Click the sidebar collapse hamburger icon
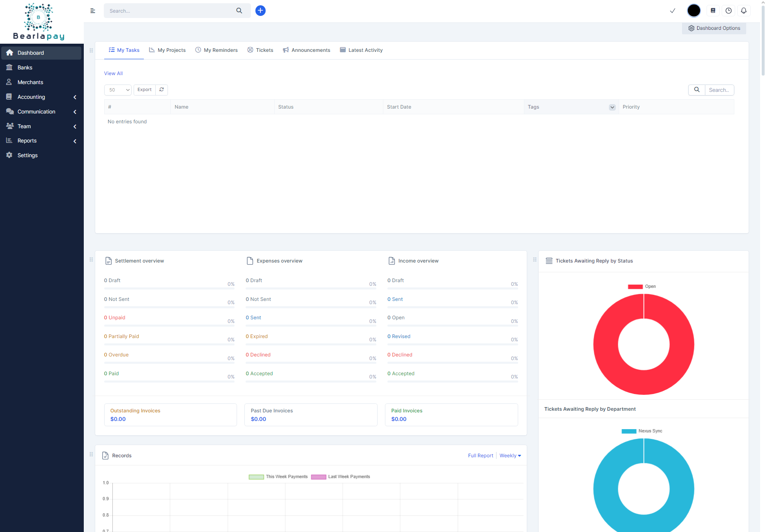 tap(93, 11)
